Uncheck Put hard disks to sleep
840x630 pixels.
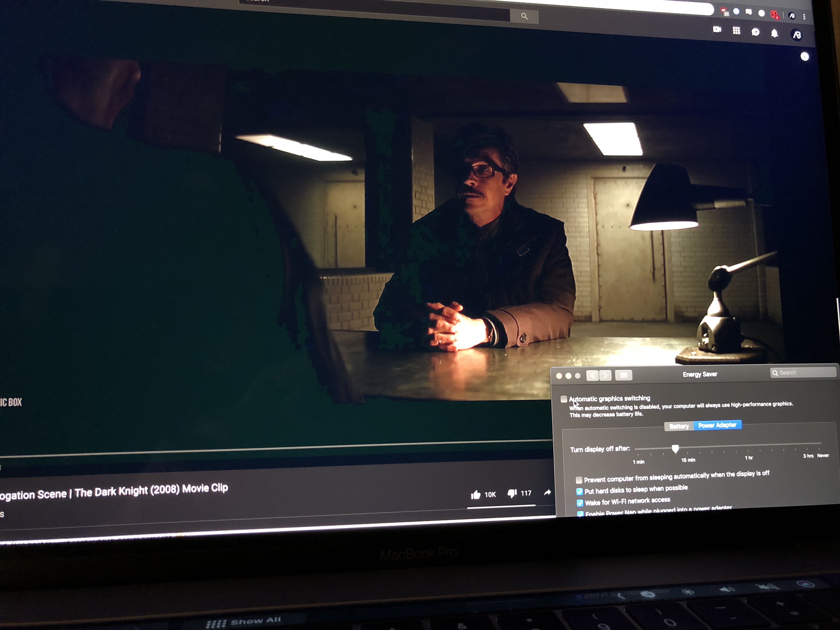pos(580,492)
